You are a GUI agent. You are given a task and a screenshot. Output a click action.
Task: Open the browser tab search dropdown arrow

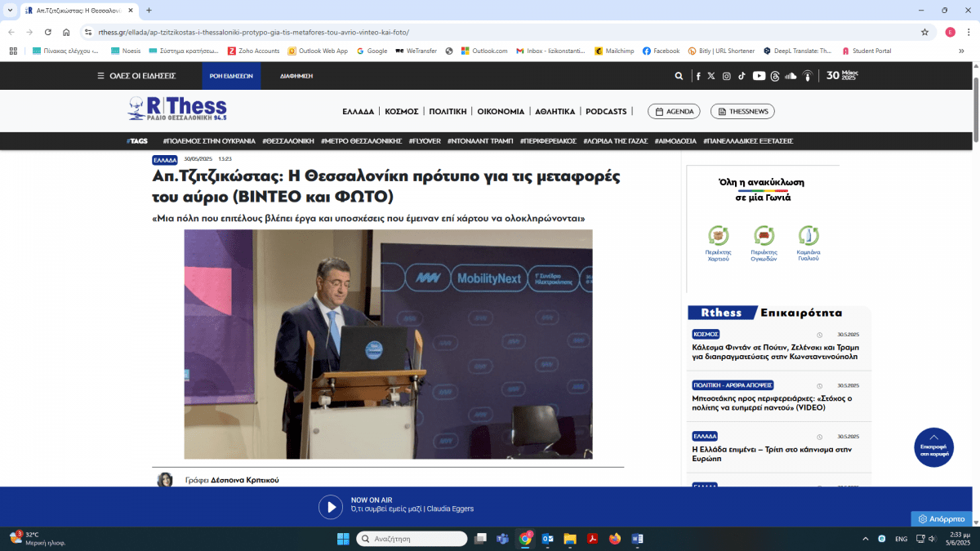(x=9, y=11)
